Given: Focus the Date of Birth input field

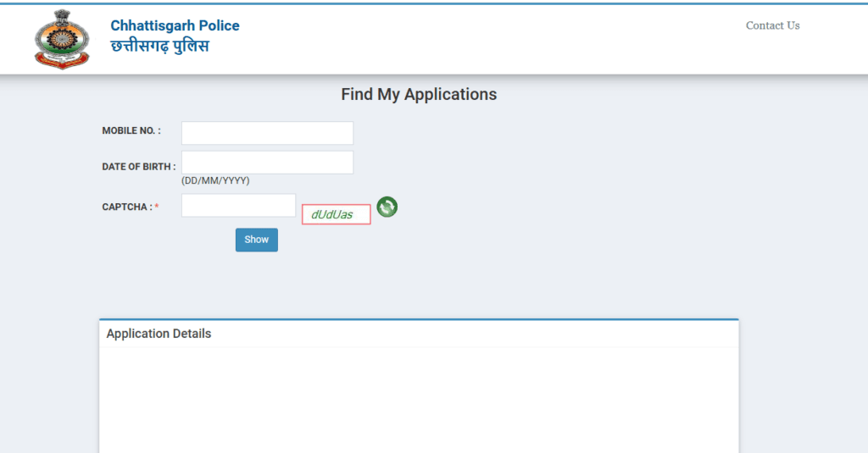Looking at the screenshot, I should click(x=267, y=162).
